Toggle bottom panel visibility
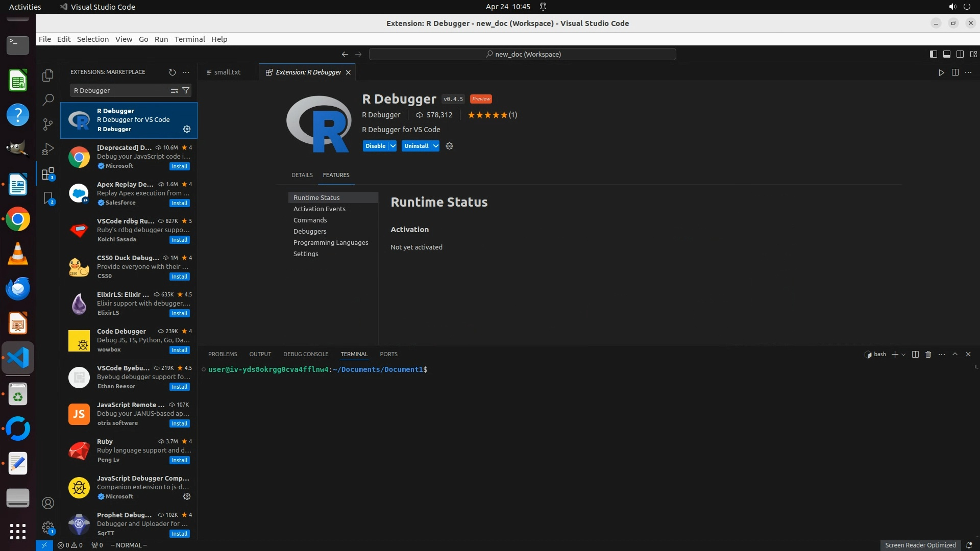The image size is (980, 551). point(946,54)
